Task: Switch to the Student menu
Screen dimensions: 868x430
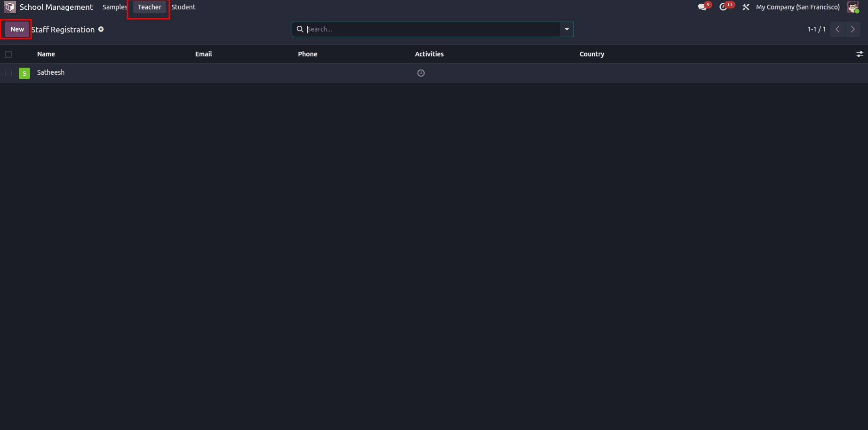Action: click(x=183, y=7)
